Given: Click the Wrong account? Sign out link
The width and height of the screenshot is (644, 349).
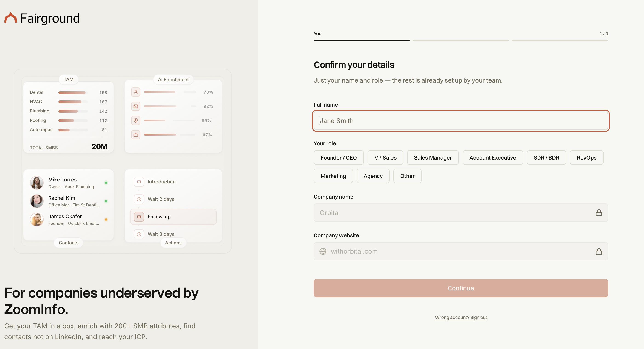Looking at the screenshot, I should coord(461,317).
